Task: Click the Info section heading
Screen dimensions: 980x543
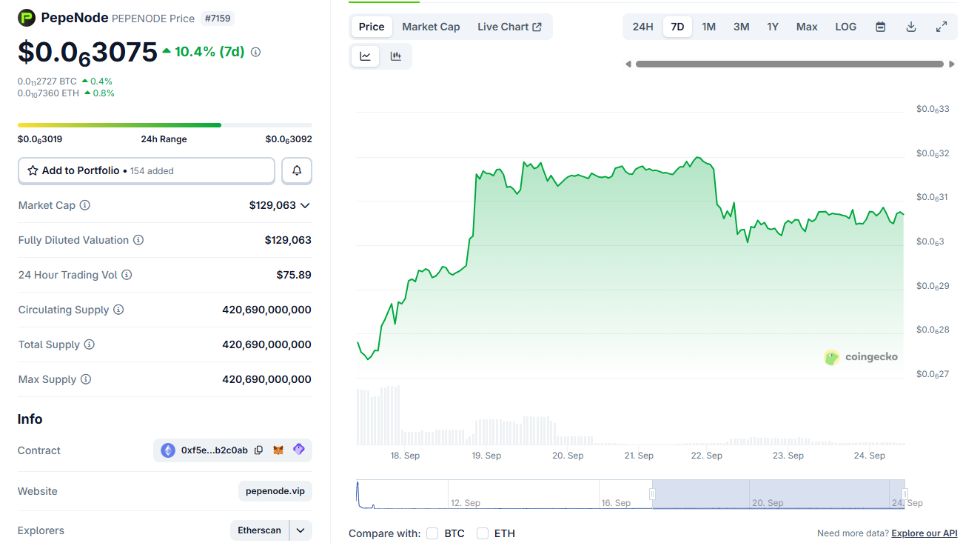Action: 30,419
